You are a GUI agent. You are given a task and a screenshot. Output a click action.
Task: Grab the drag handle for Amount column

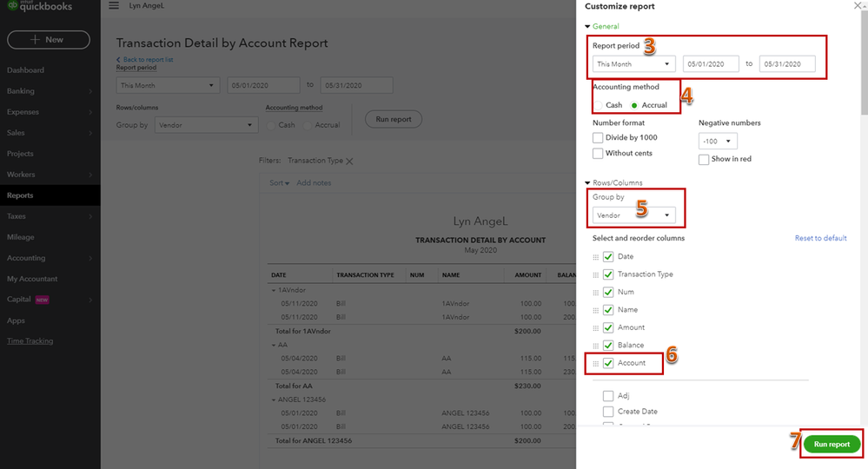pos(596,328)
